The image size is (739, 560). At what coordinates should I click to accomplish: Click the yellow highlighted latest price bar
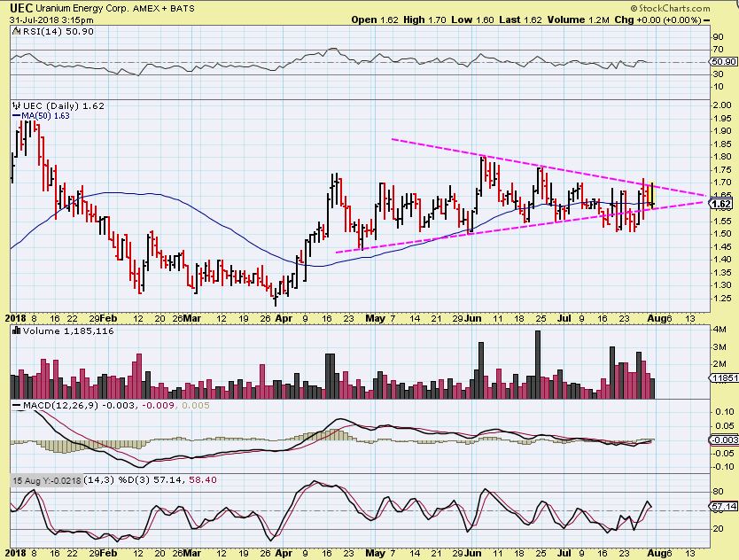[652, 195]
